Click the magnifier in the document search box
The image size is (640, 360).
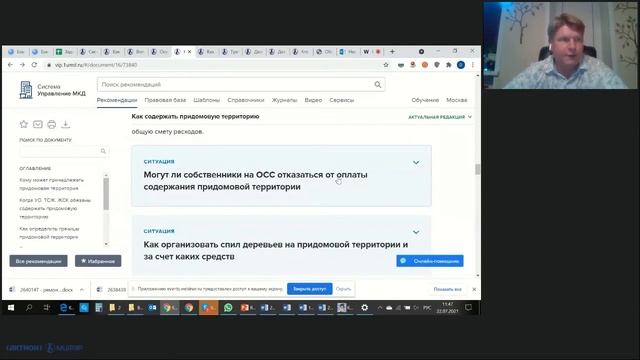tap(103, 151)
